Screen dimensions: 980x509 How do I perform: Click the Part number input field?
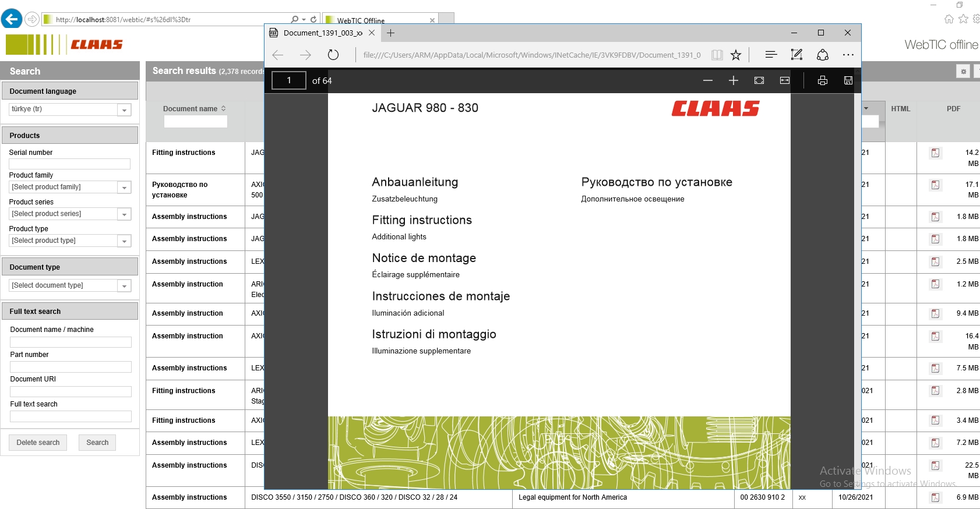click(x=70, y=367)
